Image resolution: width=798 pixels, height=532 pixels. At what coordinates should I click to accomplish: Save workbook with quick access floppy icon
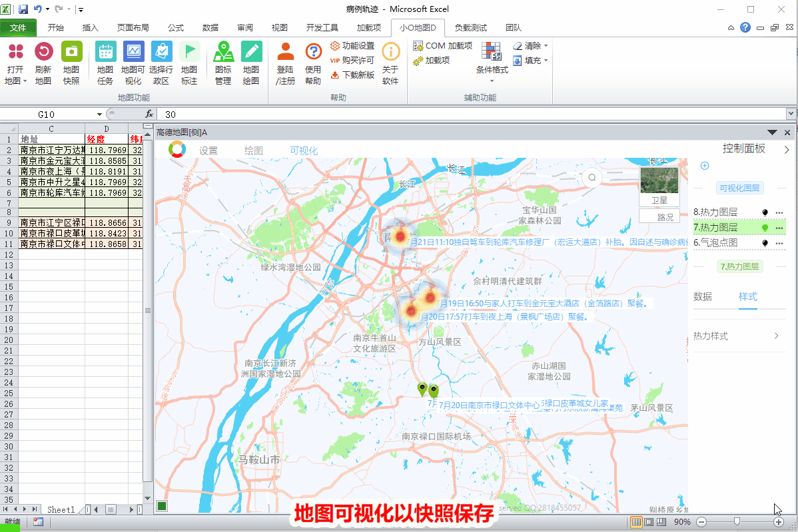pyautogui.click(x=23, y=9)
